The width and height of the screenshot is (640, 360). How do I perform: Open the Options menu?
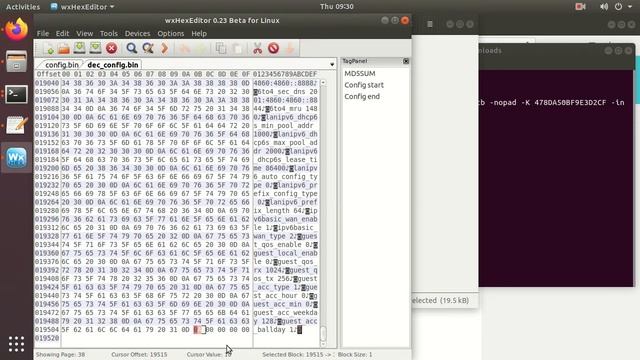point(171,33)
